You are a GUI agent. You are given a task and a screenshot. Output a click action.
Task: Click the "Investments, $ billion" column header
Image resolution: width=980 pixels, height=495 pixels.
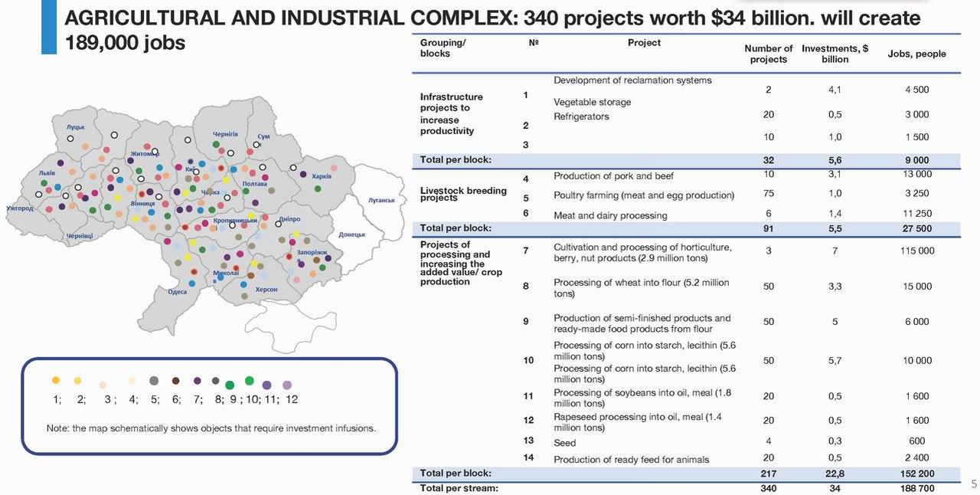pos(835,54)
